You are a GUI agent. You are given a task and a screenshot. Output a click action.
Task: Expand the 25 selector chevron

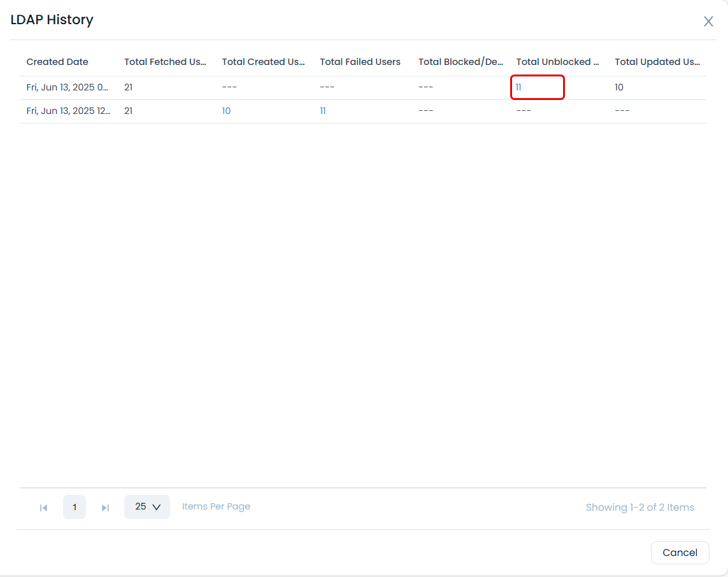[157, 508]
